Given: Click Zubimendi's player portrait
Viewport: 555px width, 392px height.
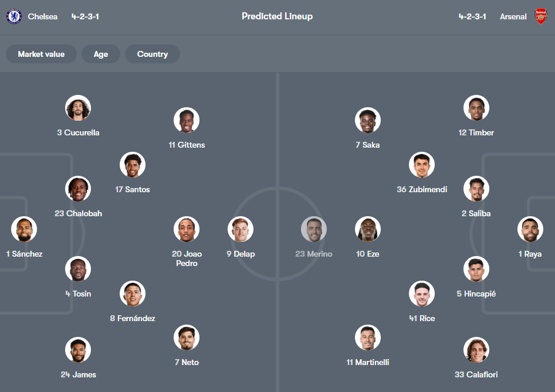Looking at the screenshot, I should (421, 165).
